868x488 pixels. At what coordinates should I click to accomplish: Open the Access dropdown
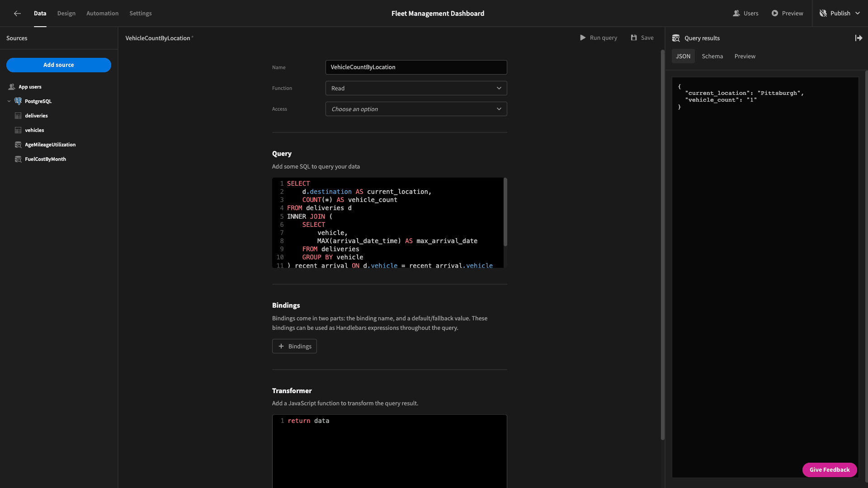[x=416, y=109]
